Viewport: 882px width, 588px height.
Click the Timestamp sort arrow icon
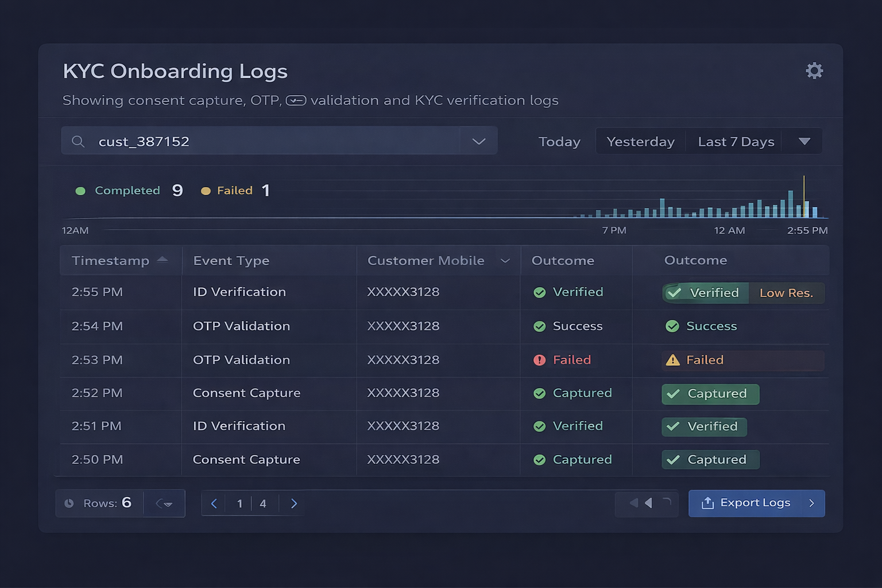(163, 260)
